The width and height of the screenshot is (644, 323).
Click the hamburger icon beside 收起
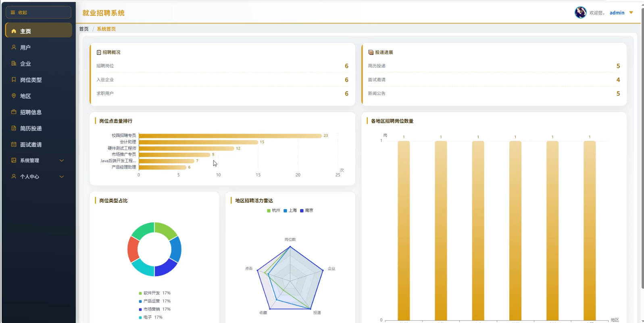pos(13,13)
